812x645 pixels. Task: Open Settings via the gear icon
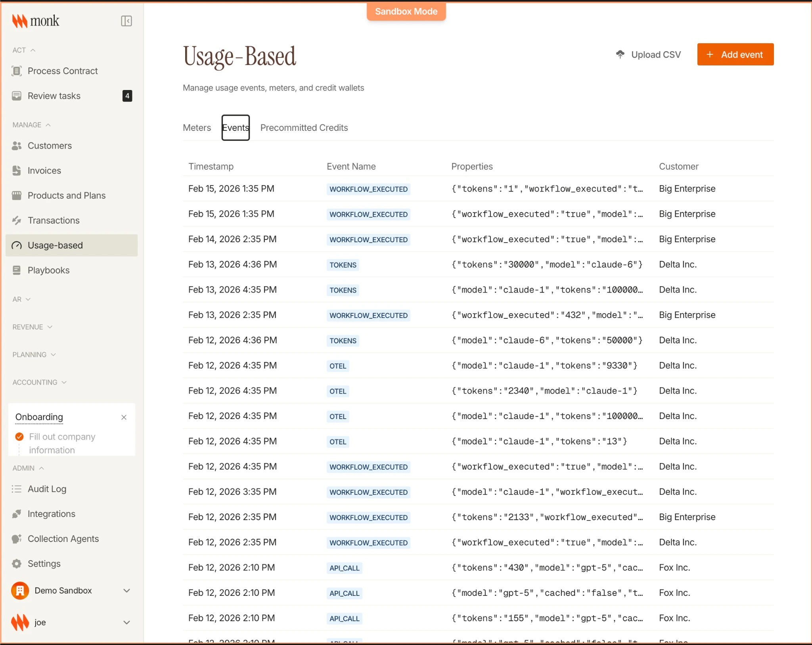click(17, 563)
